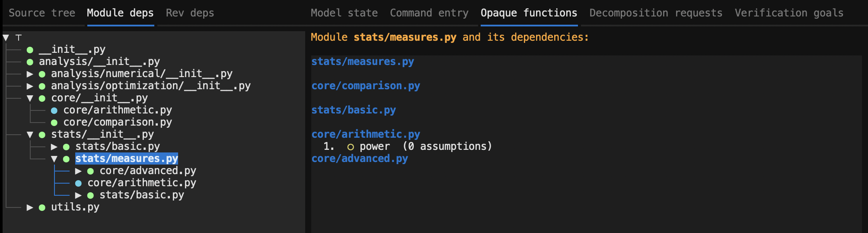This screenshot has height=233, width=868.
Task: Click blue status dot beside core/arithmetic.py under core
Action: (x=54, y=110)
